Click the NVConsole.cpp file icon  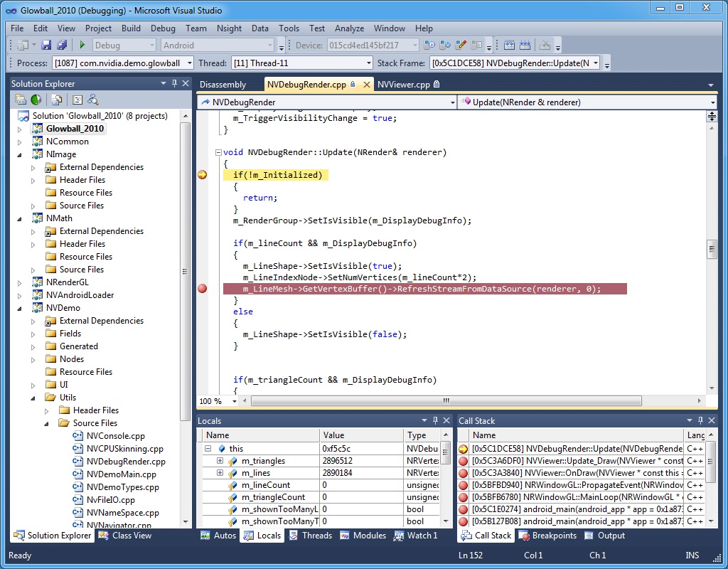tap(78, 436)
